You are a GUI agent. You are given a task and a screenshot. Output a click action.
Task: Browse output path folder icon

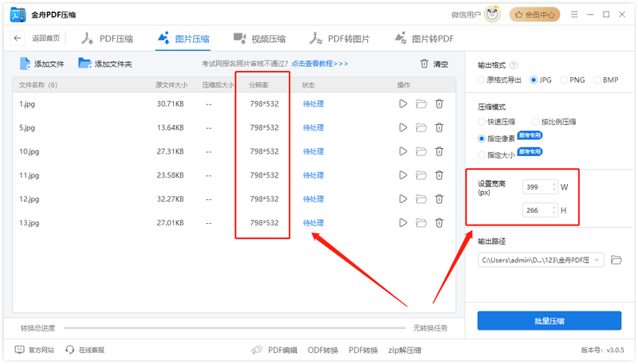pos(616,260)
